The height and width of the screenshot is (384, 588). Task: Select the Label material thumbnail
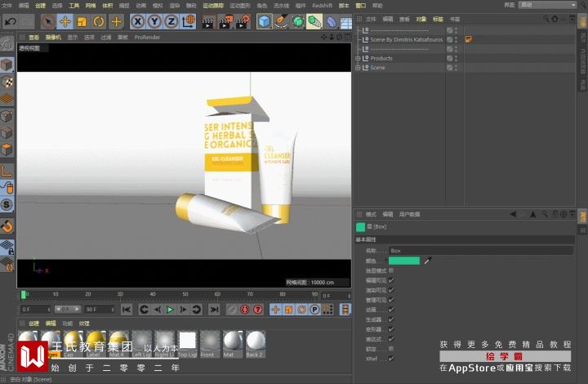pyautogui.click(x=96, y=344)
